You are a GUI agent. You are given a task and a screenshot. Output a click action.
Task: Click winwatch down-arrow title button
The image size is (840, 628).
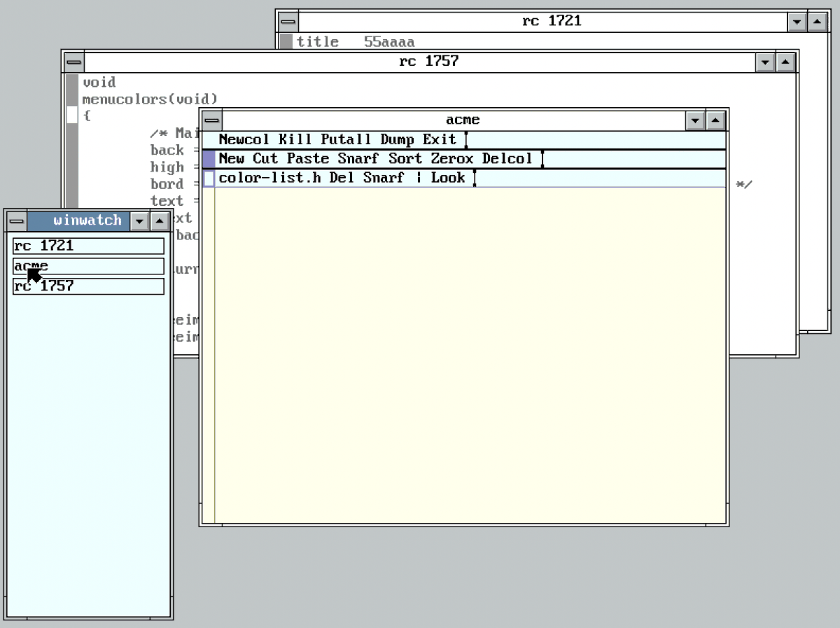(x=140, y=221)
